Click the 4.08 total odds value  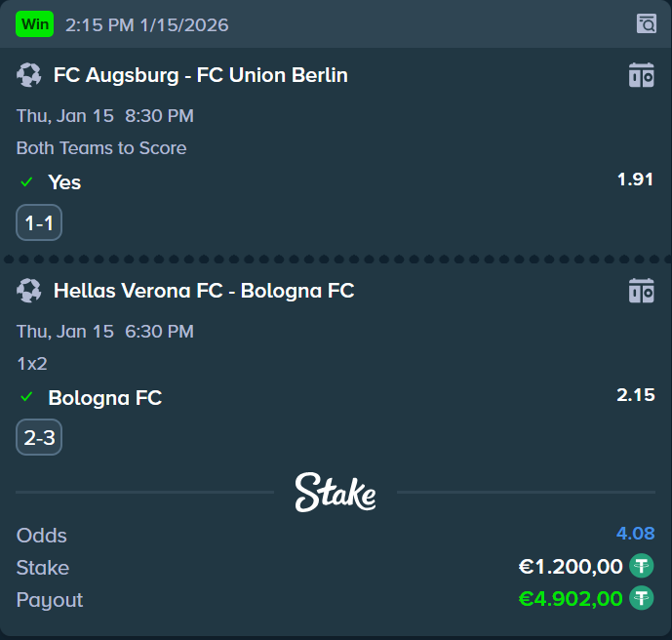pyautogui.click(x=635, y=534)
